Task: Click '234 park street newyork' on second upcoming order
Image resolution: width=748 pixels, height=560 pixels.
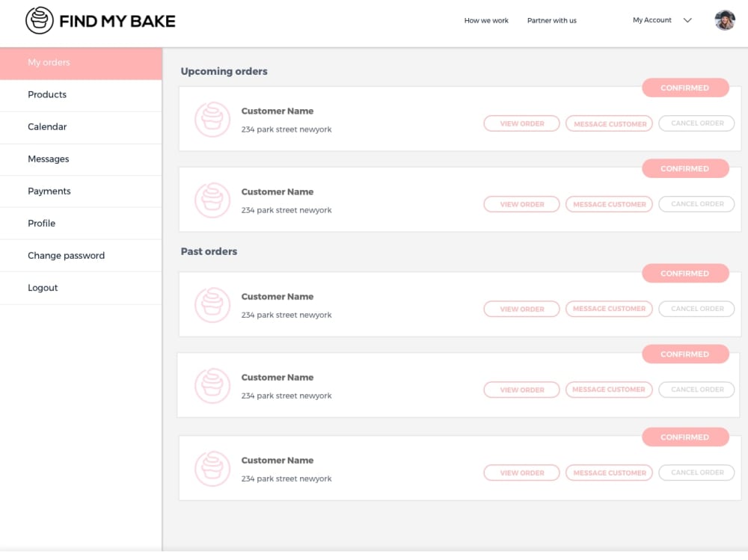Action: [286, 210]
